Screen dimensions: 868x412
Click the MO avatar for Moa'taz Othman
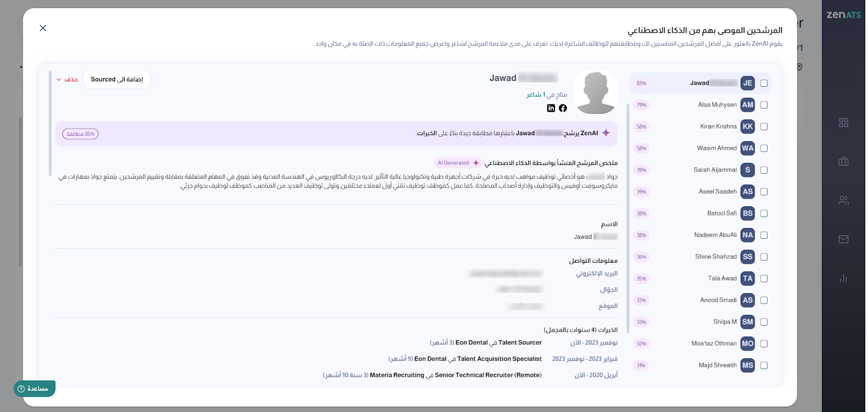click(x=748, y=344)
